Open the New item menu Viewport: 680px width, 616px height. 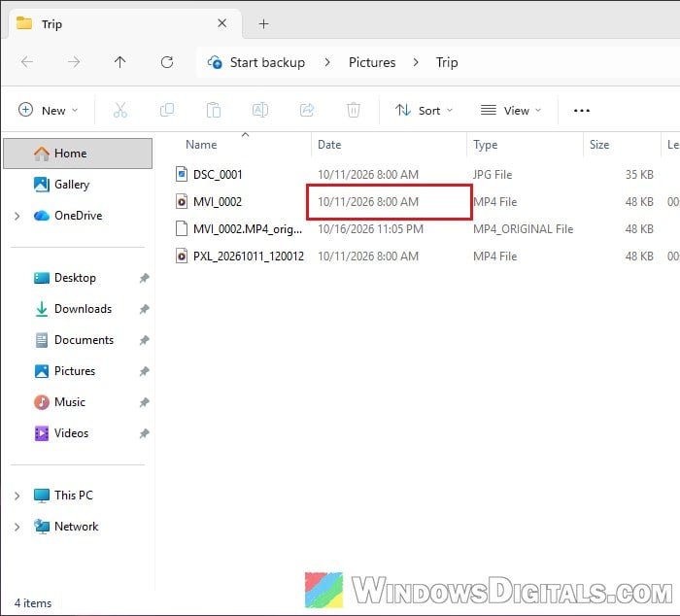[x=49, y=110]
